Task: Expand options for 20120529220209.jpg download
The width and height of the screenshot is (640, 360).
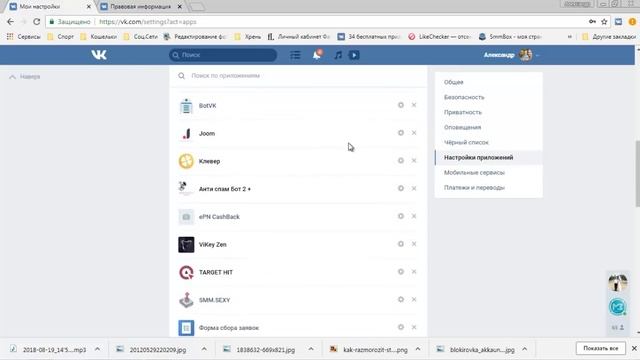Action: point(204,349)
